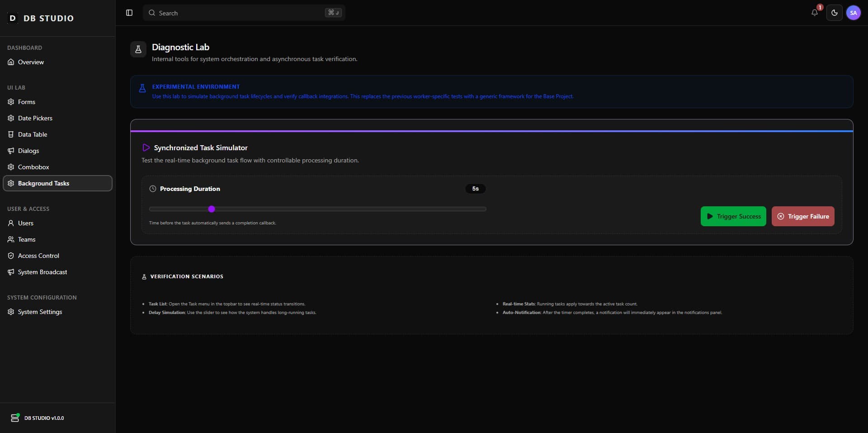This screenshot has width=868, height=433.
Task: Open the Combobox page in sidebar
Action: (x=33, y=167)
